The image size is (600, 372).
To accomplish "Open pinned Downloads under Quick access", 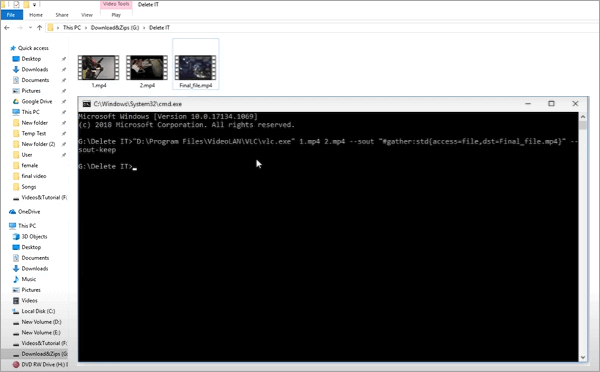I will 34,70.
